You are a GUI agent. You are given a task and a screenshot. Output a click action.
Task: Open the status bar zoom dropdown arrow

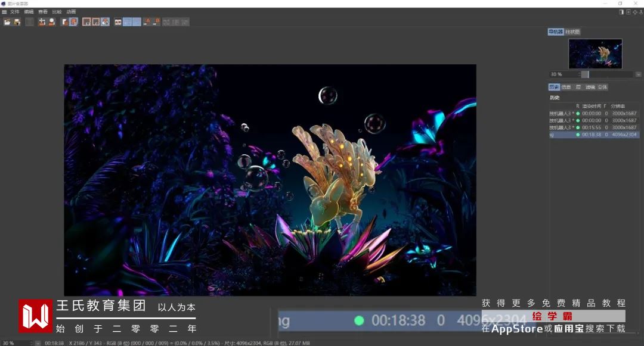38,343
